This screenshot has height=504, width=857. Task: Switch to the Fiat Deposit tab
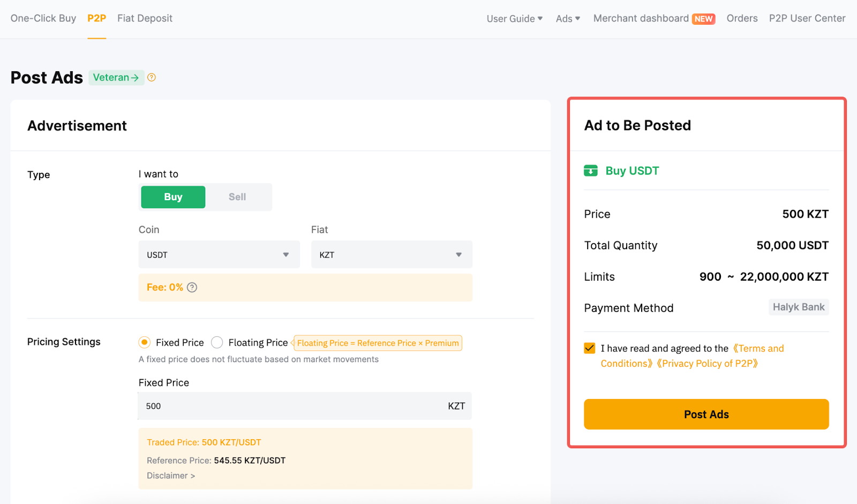(x=145, y=18)
